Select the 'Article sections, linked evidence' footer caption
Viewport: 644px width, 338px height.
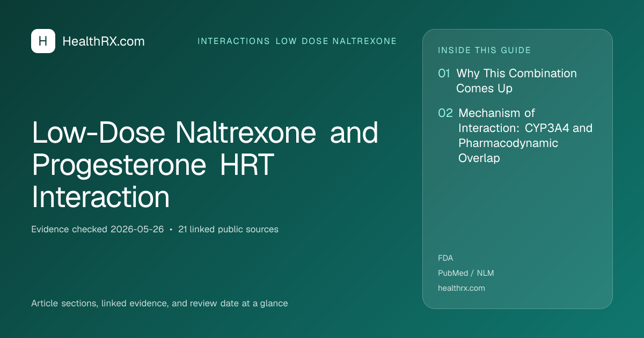coord(159,303)
